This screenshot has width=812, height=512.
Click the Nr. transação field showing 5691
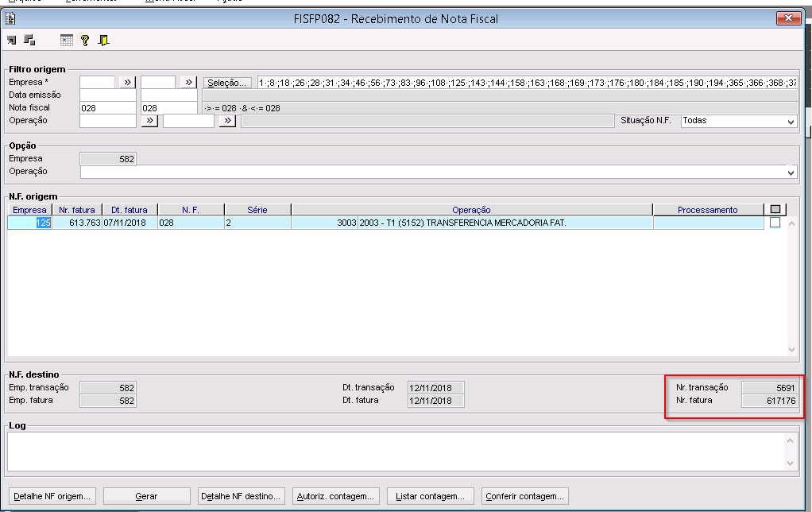(x=770, y=388)
